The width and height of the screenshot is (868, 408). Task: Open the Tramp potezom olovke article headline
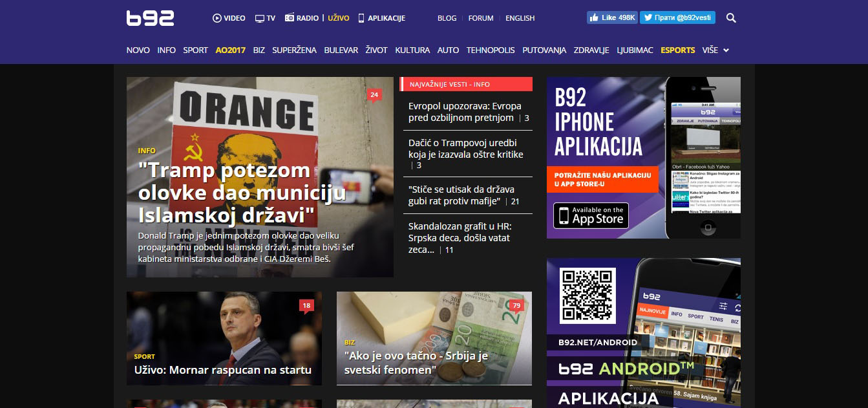[242, 191]
